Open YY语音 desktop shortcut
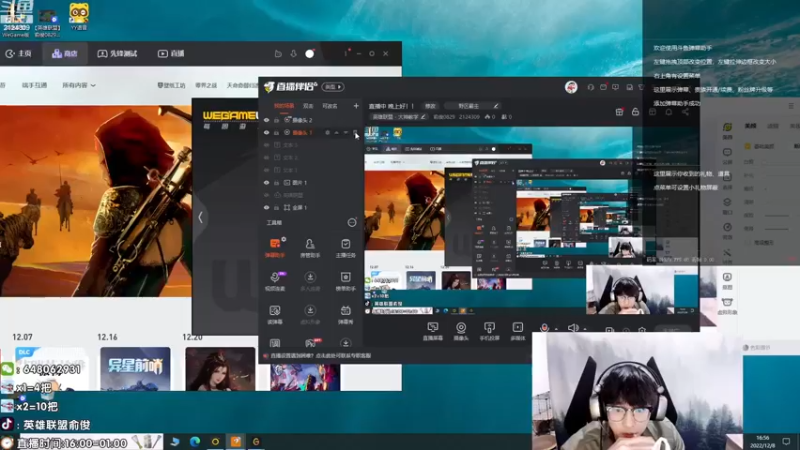This screenshot has width=800, height=450. (x=79, y=16)
